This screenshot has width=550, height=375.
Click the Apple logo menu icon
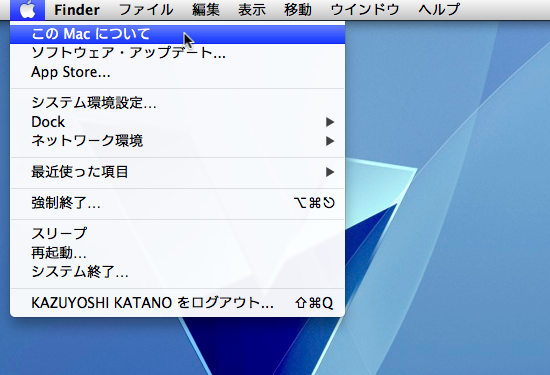[x=27, y=9]
